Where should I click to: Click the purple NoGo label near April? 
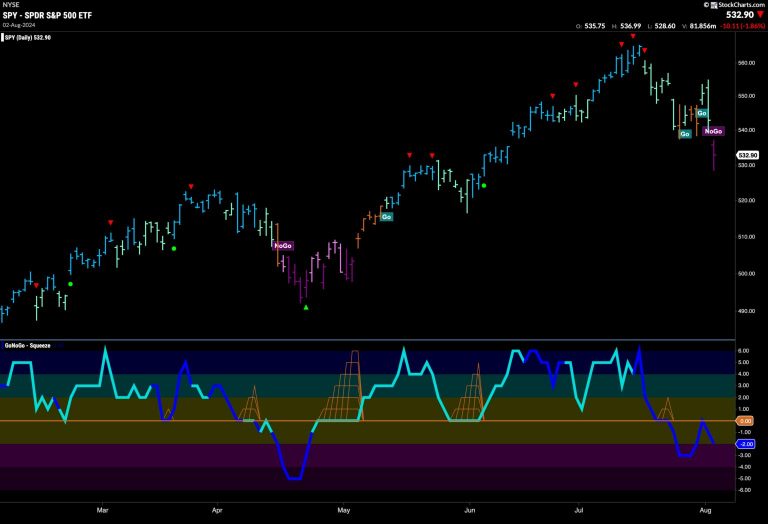tap(283, 246)
